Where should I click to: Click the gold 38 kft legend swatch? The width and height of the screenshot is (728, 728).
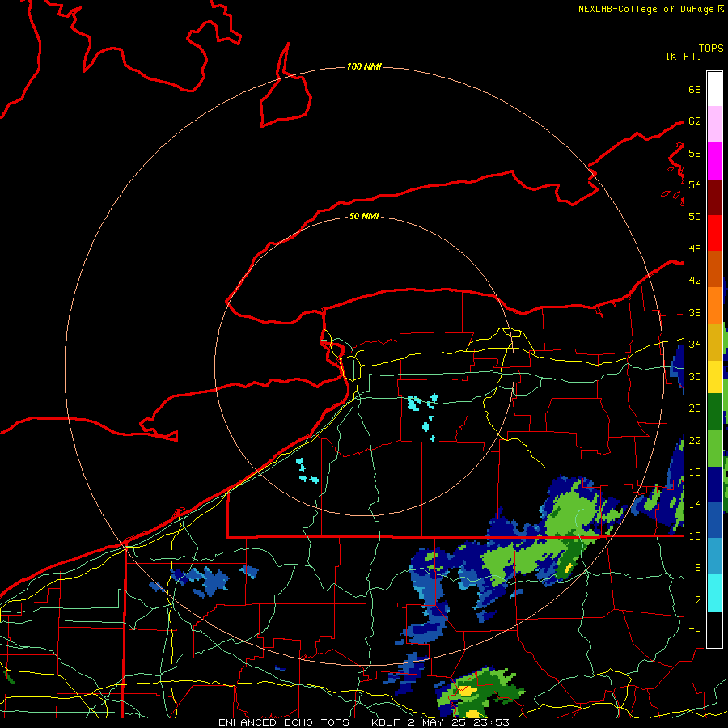(714, 342)
